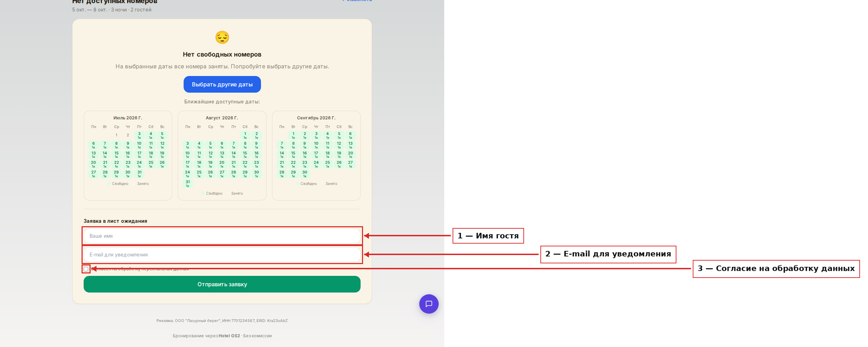868x347 pixels.
Task: Choose September 21 in the September calendar
Action: [x=282, y=164]
